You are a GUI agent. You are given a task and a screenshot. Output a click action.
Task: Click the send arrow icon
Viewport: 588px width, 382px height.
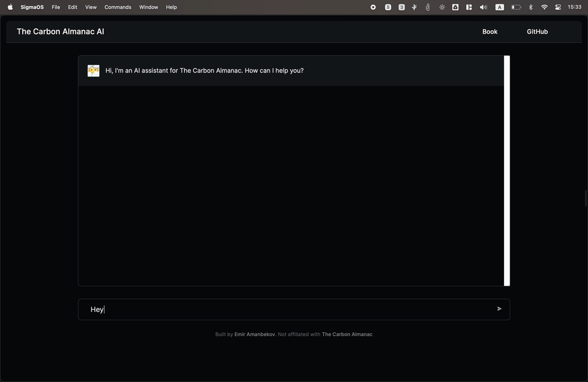coord(499,309)
